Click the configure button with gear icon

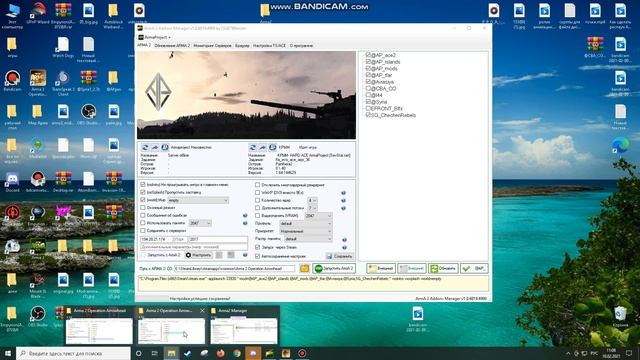coord(198,255)
